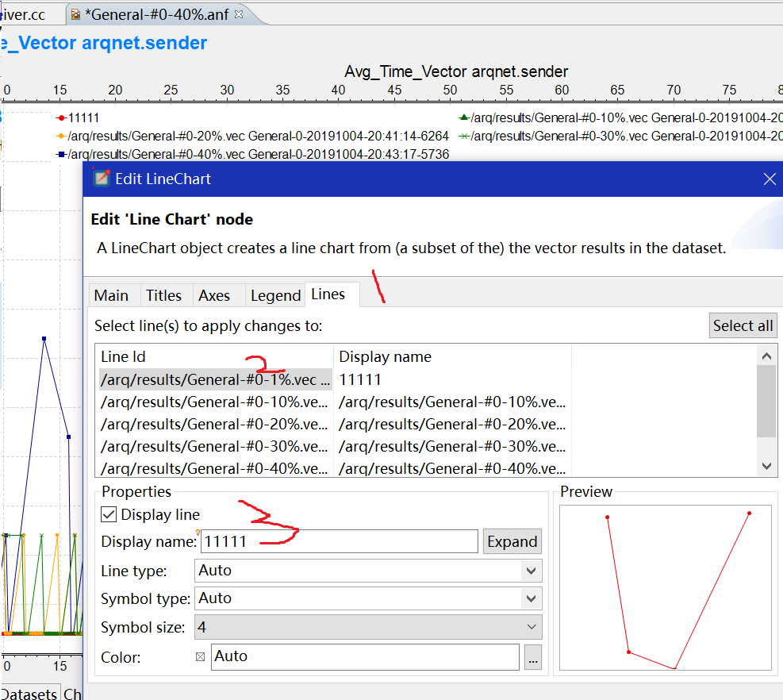Screen dimensions: 783x700
Task: Click the Display name column header
Action: [452, 356]
